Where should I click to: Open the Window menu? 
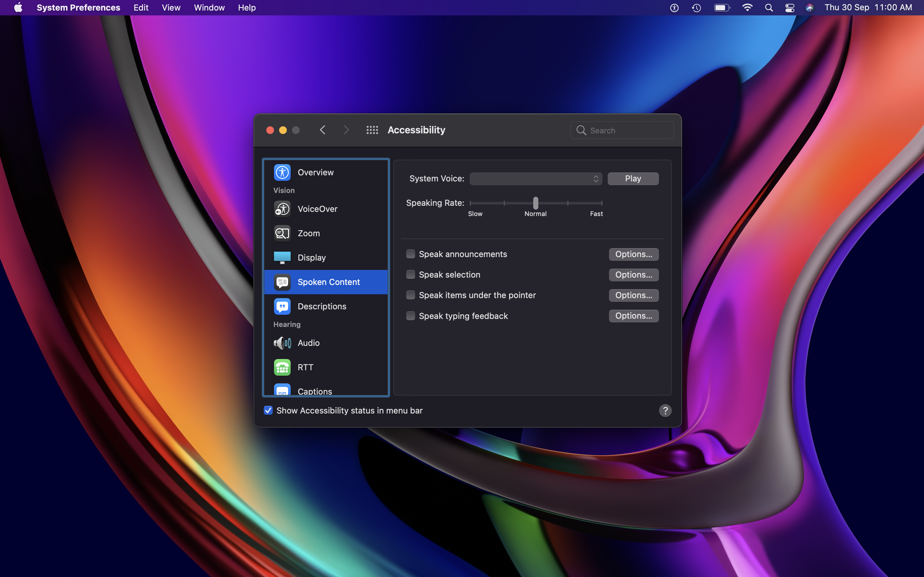[209, 8]
